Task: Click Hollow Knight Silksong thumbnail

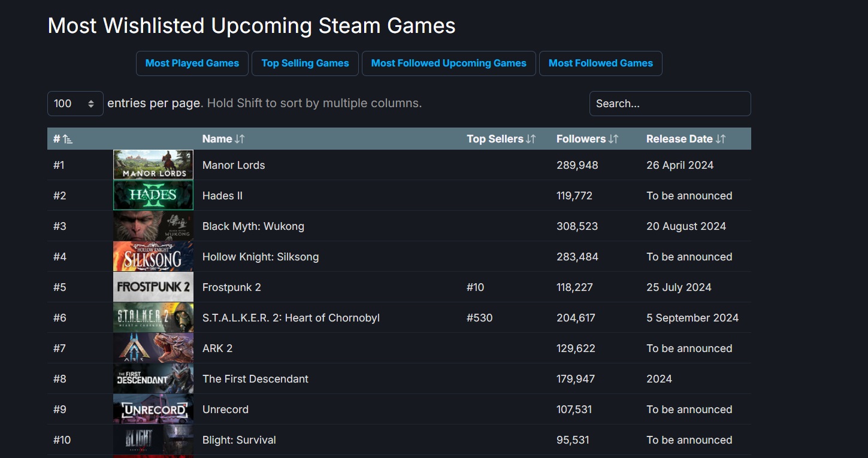Action: point(153,256)
